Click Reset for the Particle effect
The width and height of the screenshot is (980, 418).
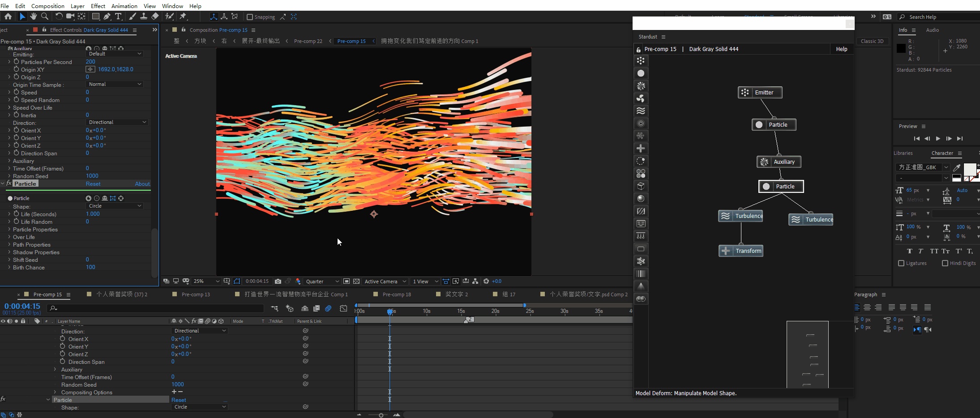(93, 184)
